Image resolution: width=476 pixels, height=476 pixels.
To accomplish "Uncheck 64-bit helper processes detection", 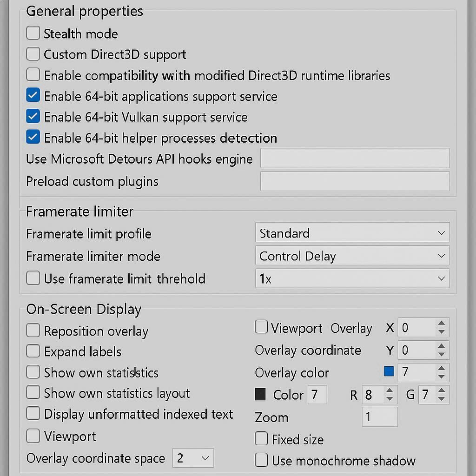I will point(33,138).
